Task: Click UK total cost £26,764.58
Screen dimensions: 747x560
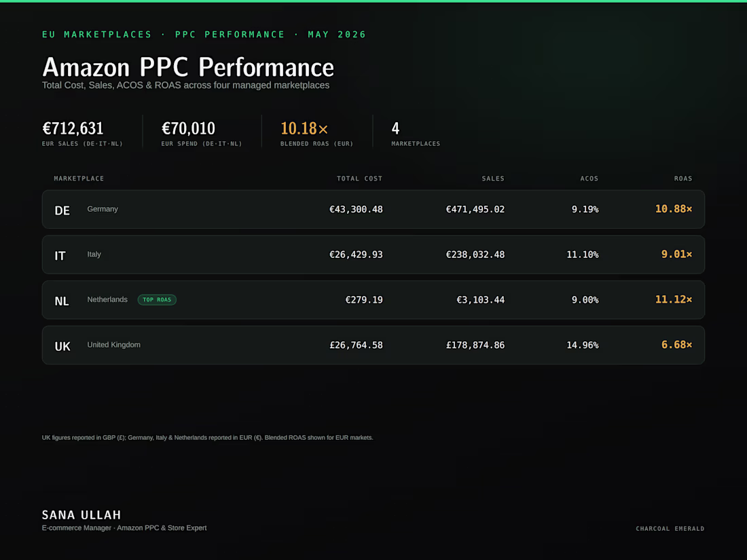Action: click(x=356, y=346)
